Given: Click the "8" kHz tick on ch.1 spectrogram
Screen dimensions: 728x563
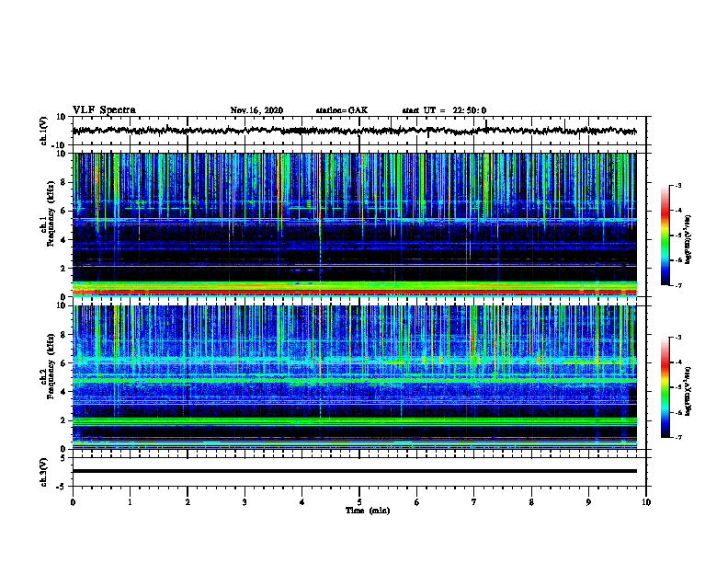Looking at the screenshot, I should 63,182.
